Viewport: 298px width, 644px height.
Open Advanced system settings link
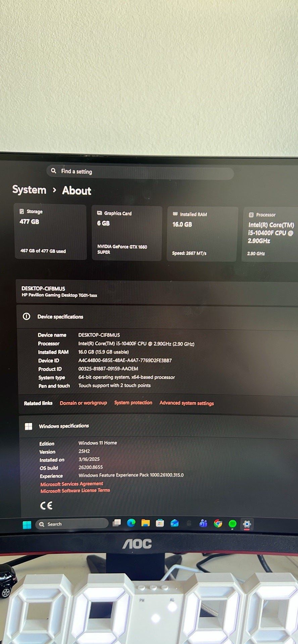tap(187, 403)
